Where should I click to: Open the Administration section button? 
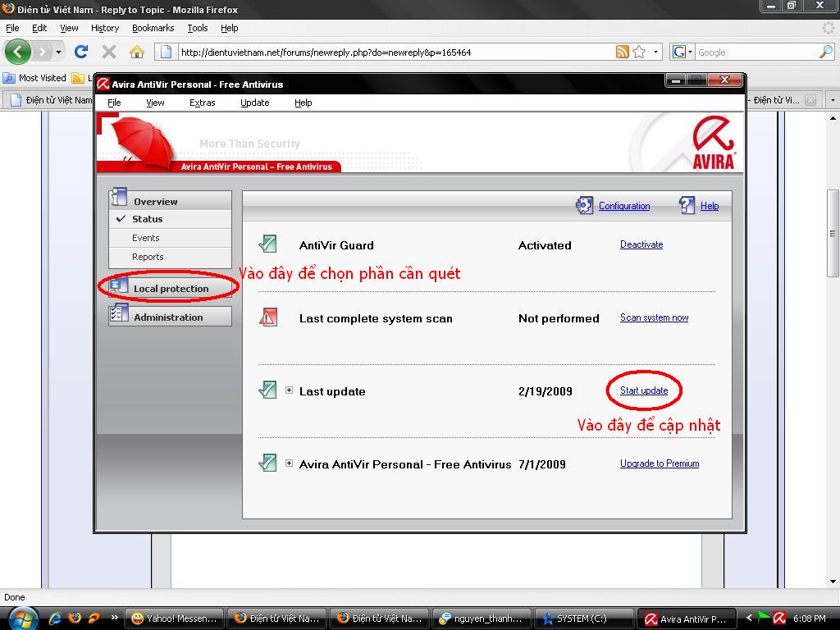click(x=170, y=316)
